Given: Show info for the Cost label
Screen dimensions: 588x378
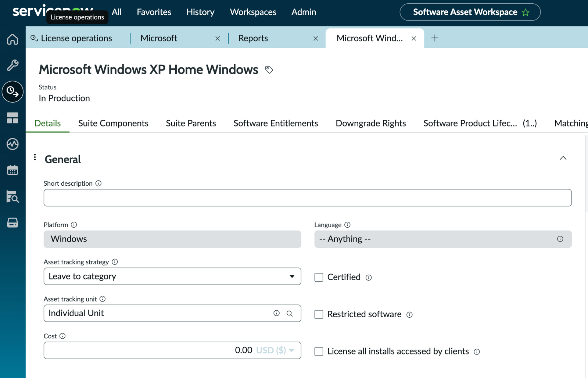Looking at the screenshot, I should (x=62, y=336).
